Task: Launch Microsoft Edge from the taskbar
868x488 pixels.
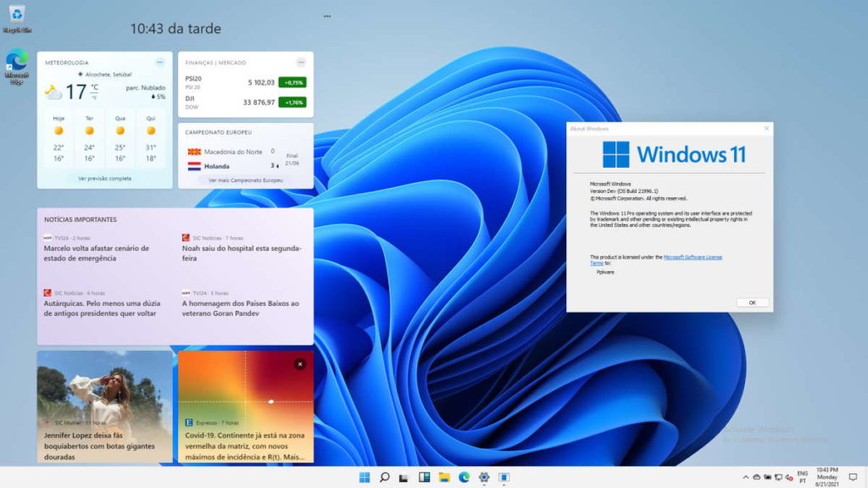Action: (464, 477)
